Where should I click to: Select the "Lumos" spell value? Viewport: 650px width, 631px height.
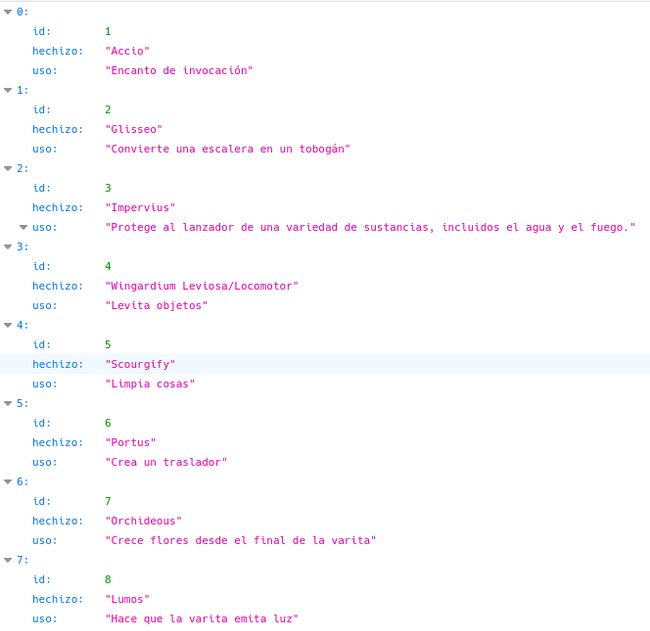click(127, 599)
